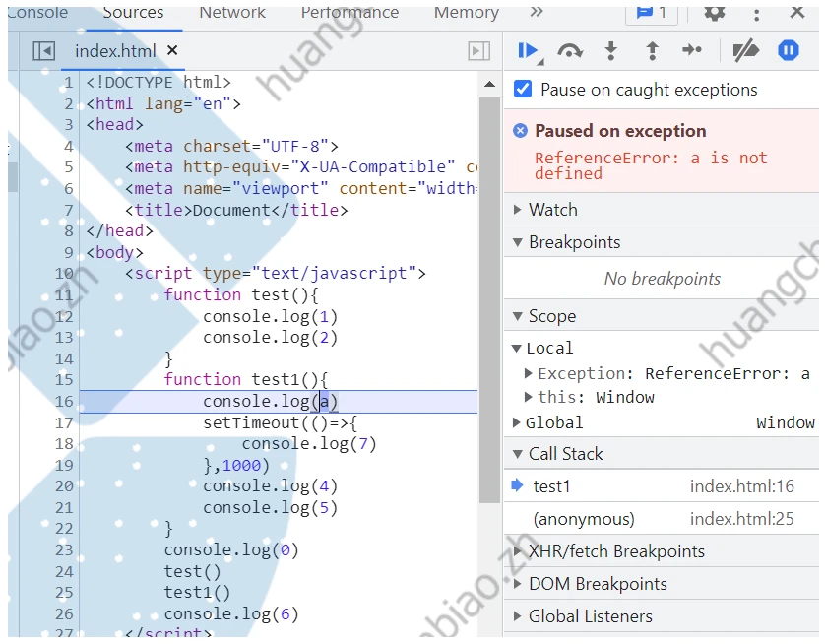825x644 pixels.
Task: Close the index.html file tab
Action: click(172, 50)
